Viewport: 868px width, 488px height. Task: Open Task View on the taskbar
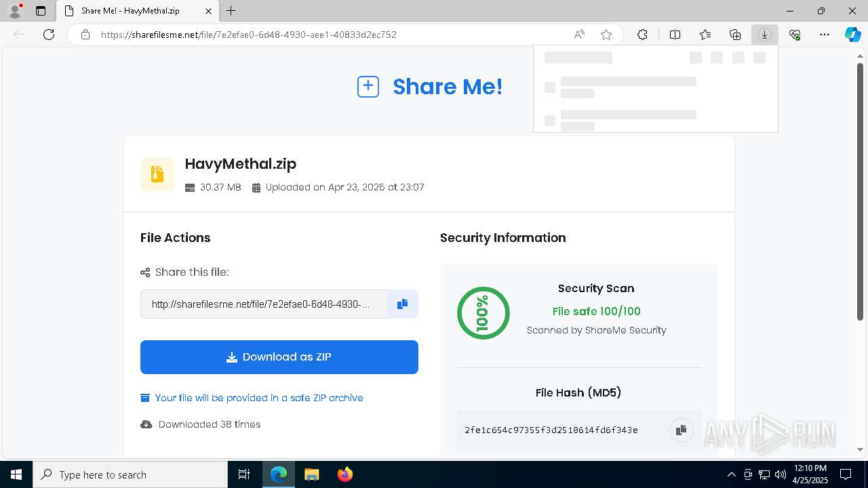click(x=244, y=474)
